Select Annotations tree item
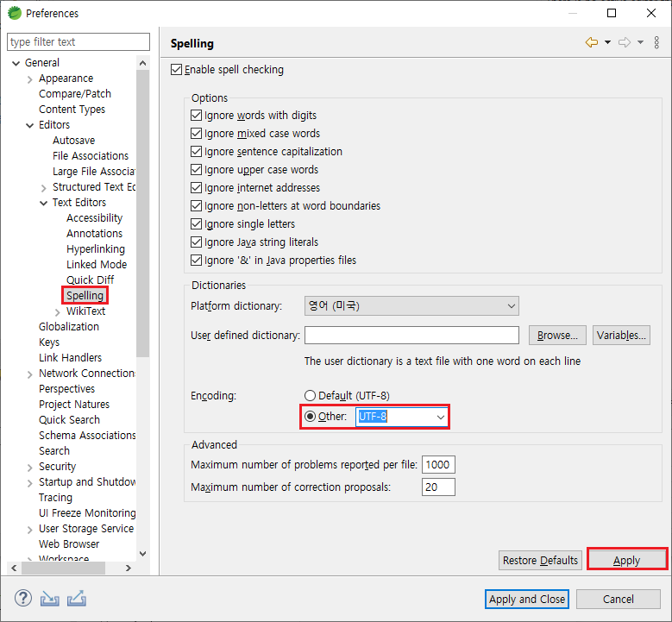 tap(94, 233)
